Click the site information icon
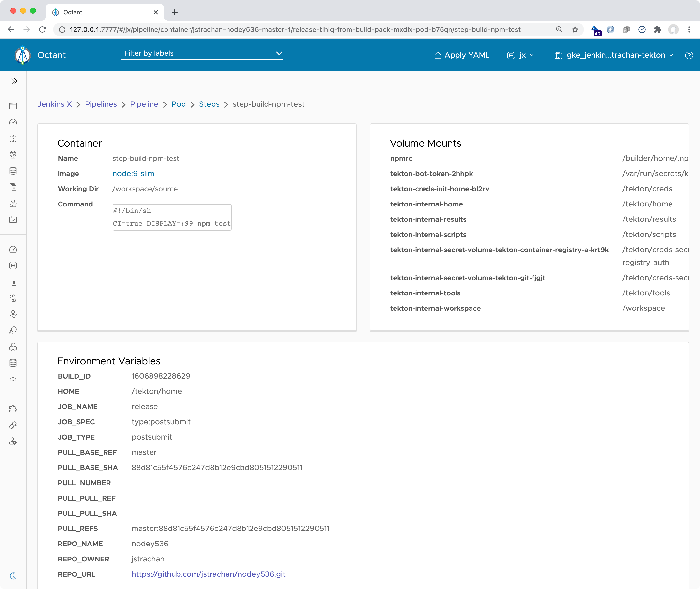This screenshot has height=589, width=700. click(62, 29)
